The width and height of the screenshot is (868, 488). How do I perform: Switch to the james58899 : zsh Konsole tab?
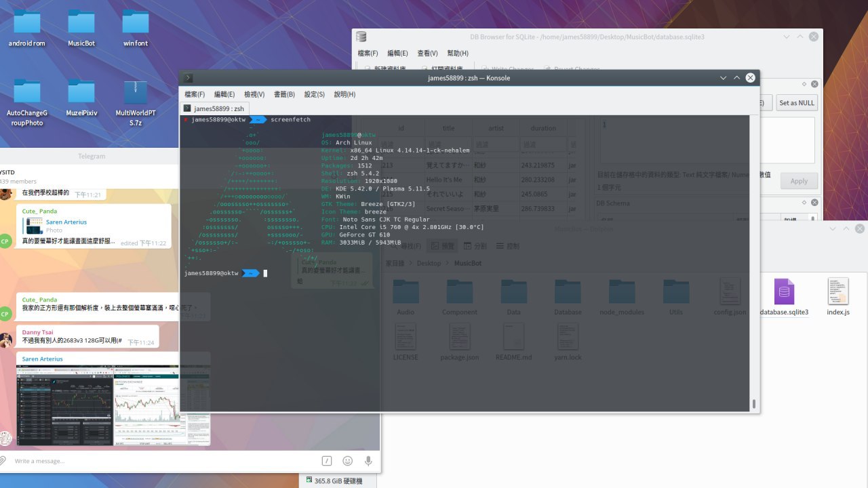coord(214,108)
